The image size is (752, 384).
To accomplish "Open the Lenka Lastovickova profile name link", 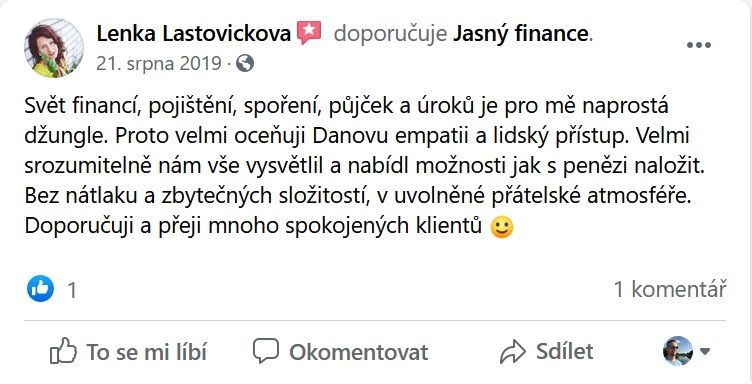I will click(x=194, y=34).
